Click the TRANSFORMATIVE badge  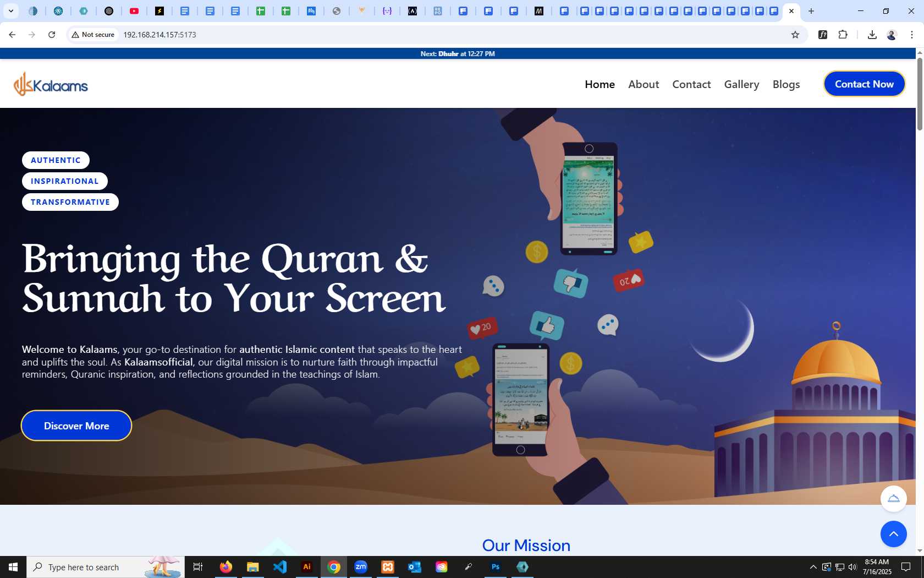[x=70, y=202]
